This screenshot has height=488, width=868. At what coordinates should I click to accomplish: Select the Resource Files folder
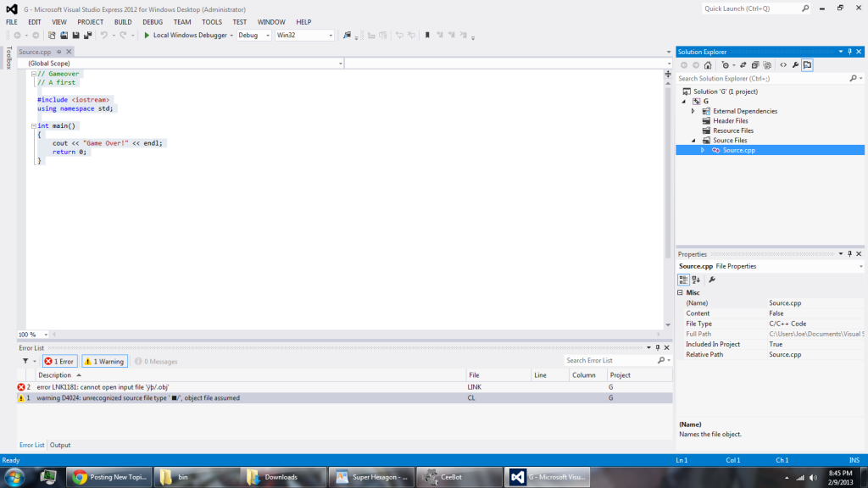[733, 131]
